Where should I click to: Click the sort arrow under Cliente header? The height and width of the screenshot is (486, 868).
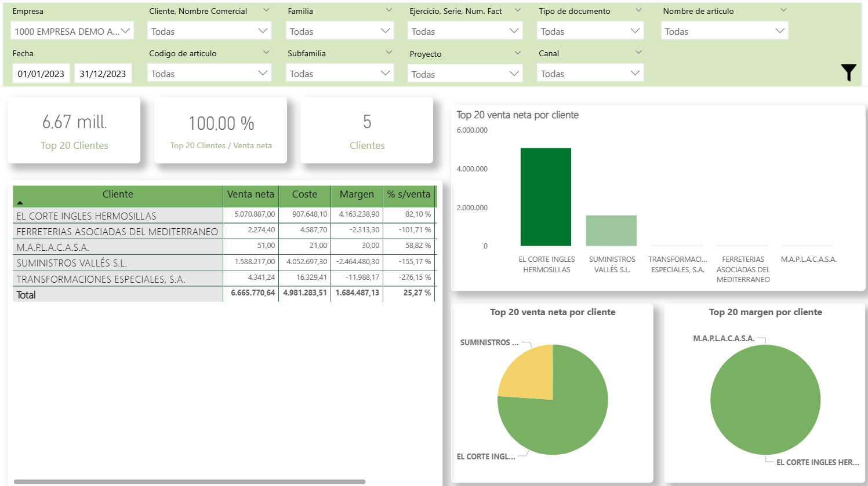(x=20, y=203)
